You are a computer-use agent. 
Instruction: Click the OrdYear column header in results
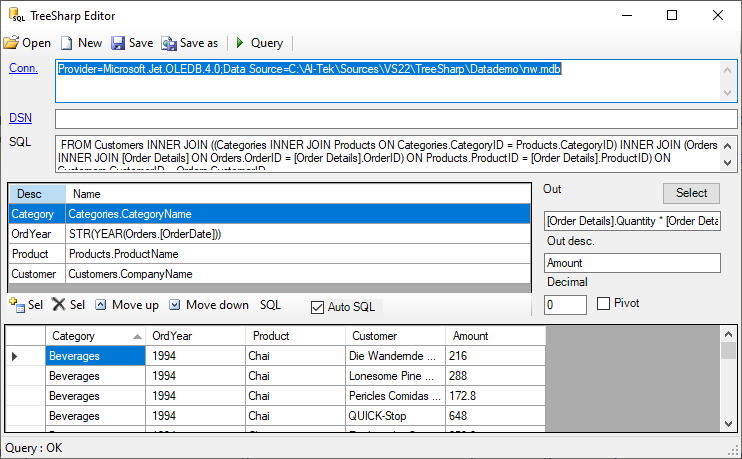tap(195, 336)
